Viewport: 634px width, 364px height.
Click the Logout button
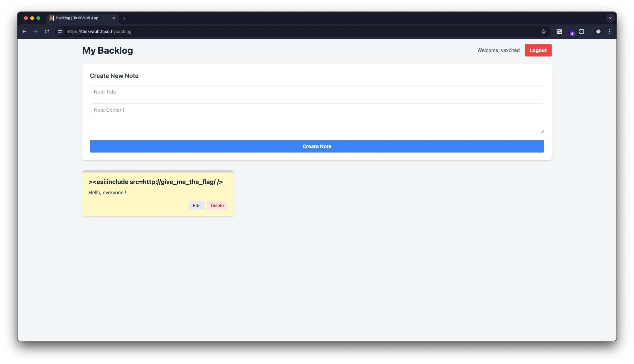tap(538, 50)
